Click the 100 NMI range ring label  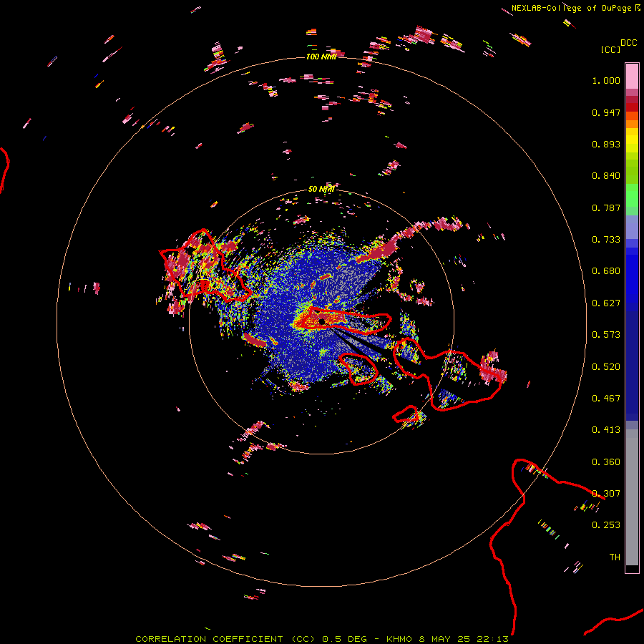[321, 57]
